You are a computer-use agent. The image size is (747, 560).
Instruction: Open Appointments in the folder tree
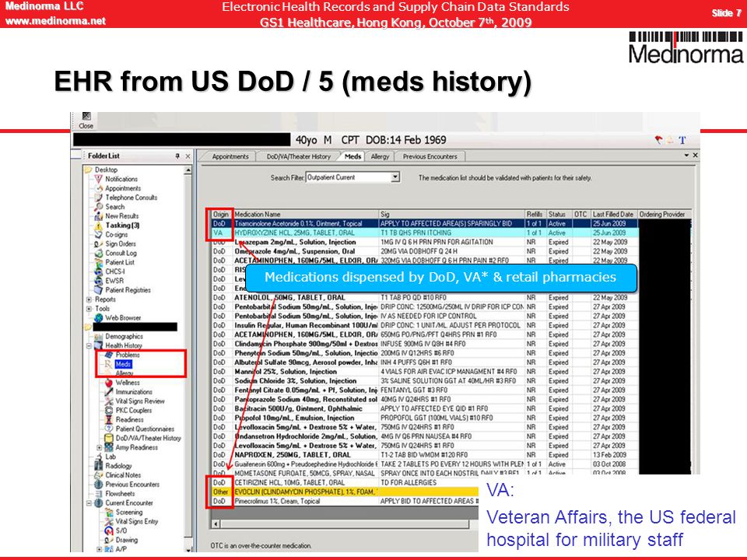(123, 188)
